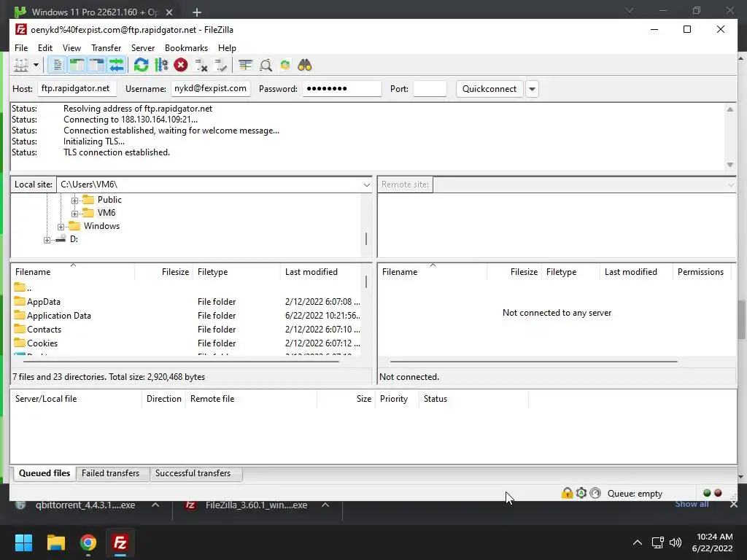Focus the Host input field
The width and height of the screenshot is (747, 560).
click(77, 88)
